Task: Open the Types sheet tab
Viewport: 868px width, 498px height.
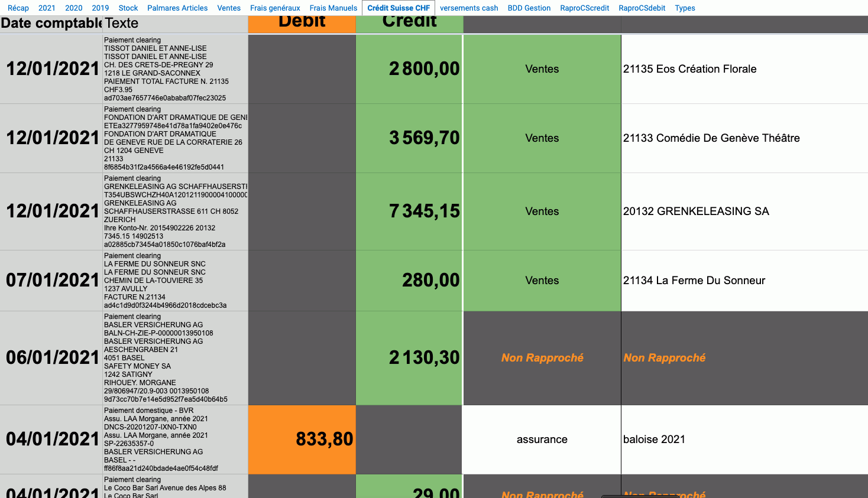Action: 685,8
